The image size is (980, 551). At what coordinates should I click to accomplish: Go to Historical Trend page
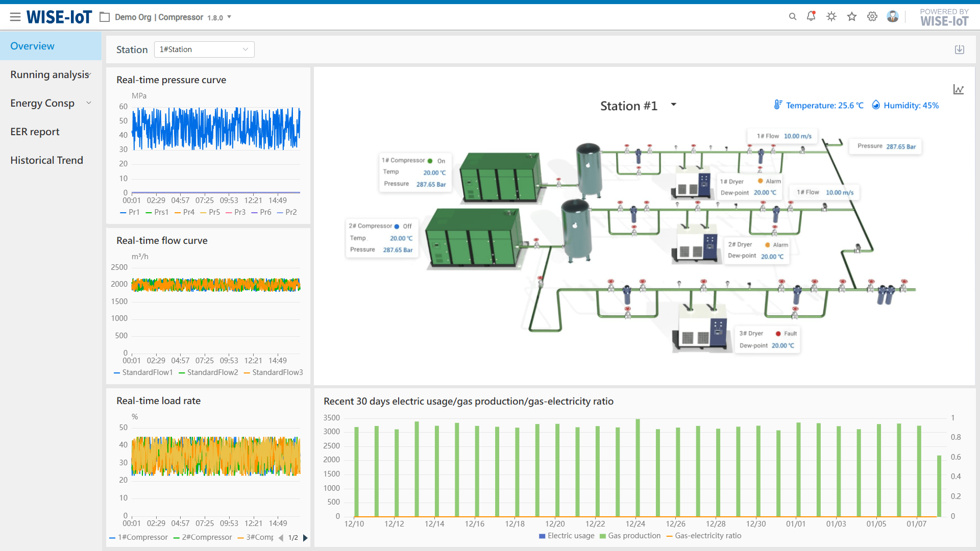pyautogui.click(x=46, y=160)
